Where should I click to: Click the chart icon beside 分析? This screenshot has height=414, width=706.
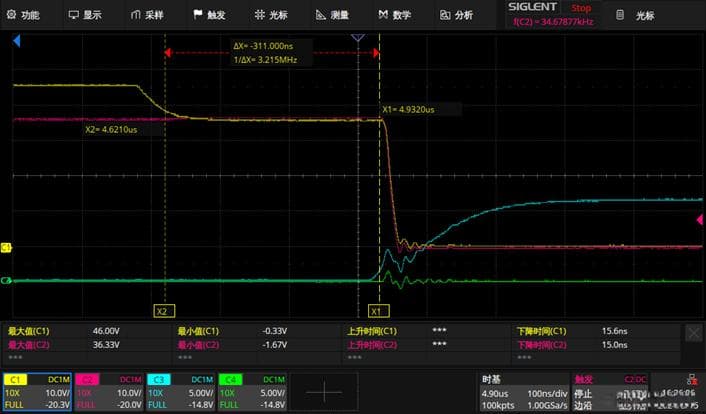tap(445, 15)
